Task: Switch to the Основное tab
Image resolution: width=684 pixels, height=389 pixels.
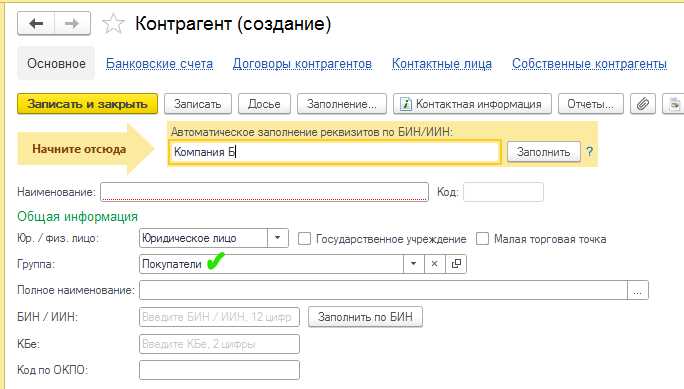Action: (x=56, y=64)
